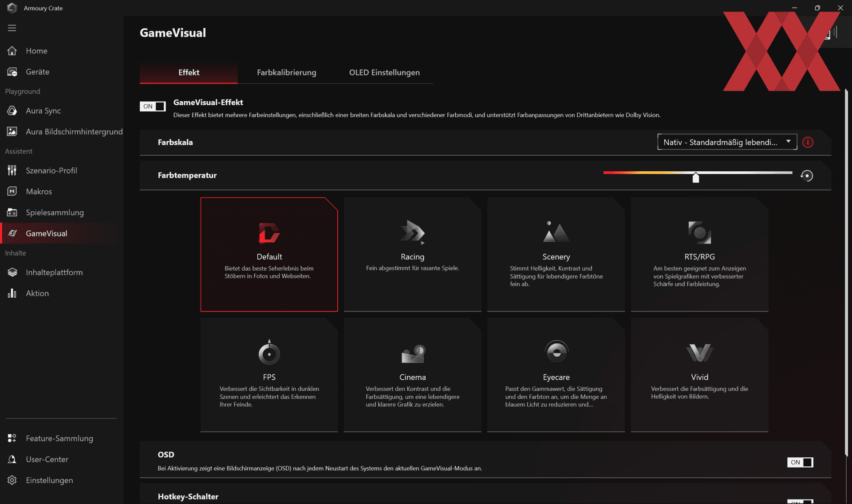
Task: Open the Farbskala dropdown
Action: point(727,142)
